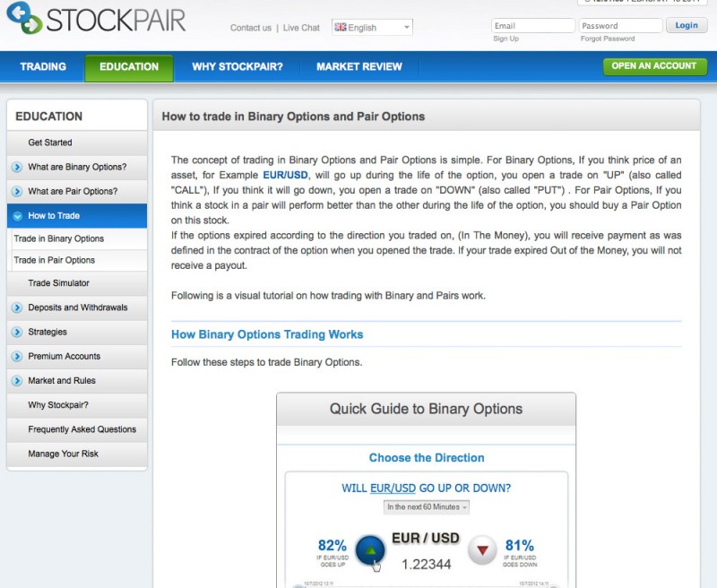Focus the Password input field
The height and width of the screenshot is (588, 717).
pos(620,26)
